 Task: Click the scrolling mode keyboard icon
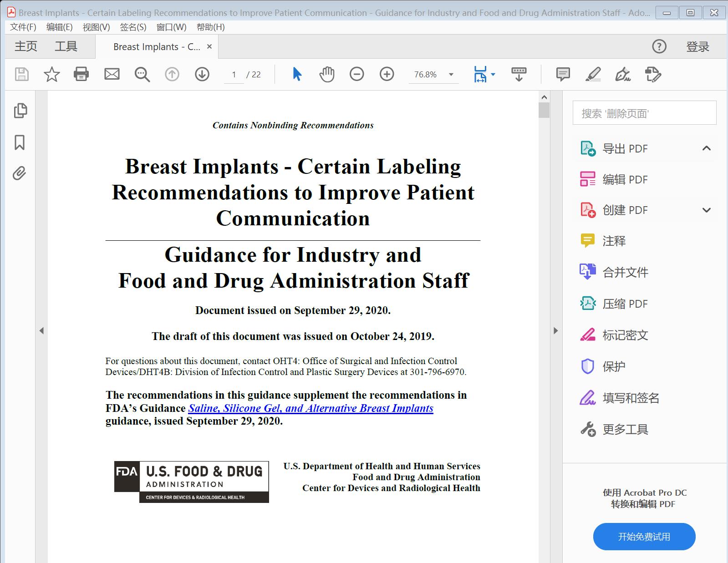coord(519,74)
